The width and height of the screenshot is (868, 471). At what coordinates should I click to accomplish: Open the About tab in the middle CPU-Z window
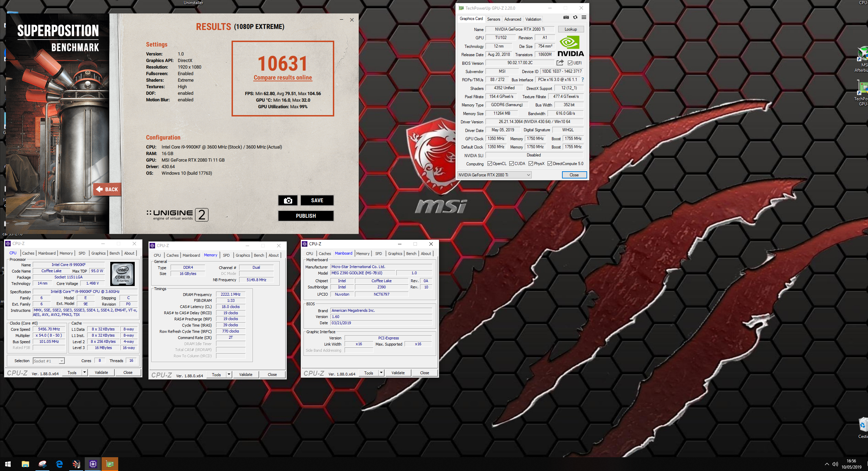tap(274, 255)
